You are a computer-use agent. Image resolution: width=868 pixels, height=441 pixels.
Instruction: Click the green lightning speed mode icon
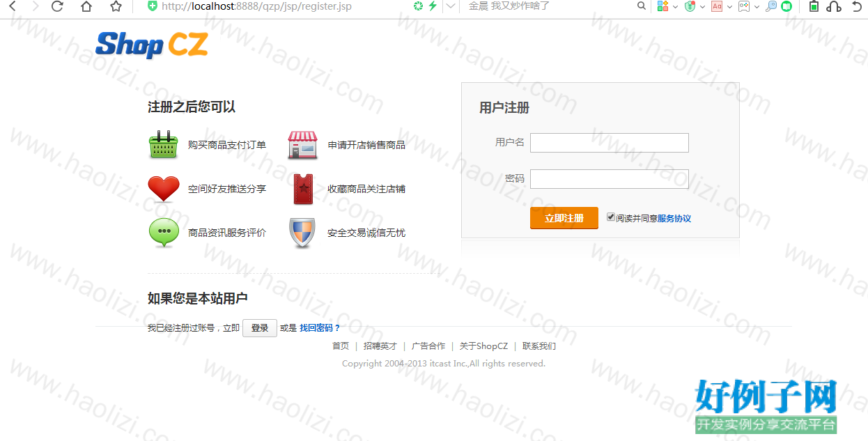433,6
